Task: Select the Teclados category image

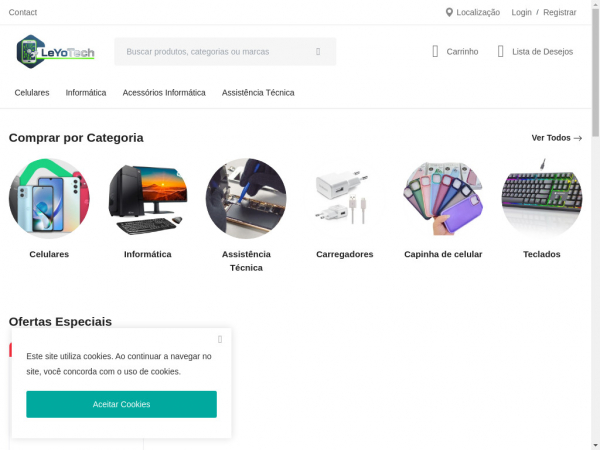Action: (x=541, y=198)
